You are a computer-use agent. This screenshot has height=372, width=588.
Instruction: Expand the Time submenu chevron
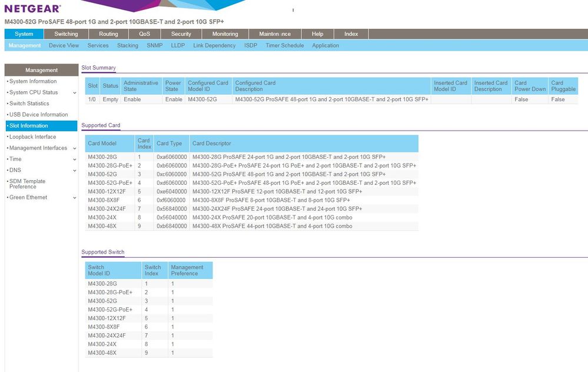74,160
